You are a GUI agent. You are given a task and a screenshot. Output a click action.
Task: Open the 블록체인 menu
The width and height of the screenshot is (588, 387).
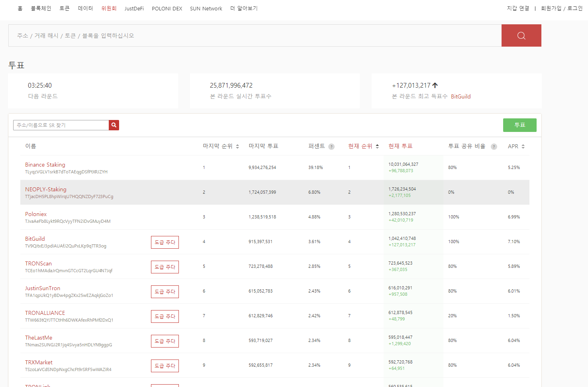coord(41,8)
